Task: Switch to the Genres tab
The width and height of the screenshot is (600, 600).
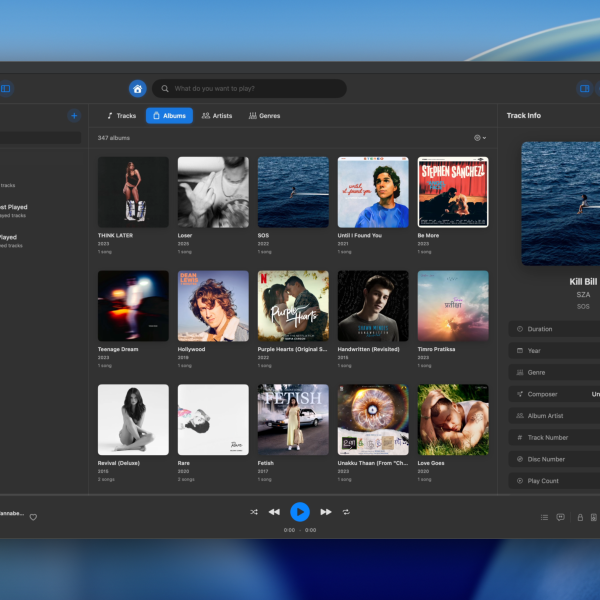Action: [x=264, y=116]
